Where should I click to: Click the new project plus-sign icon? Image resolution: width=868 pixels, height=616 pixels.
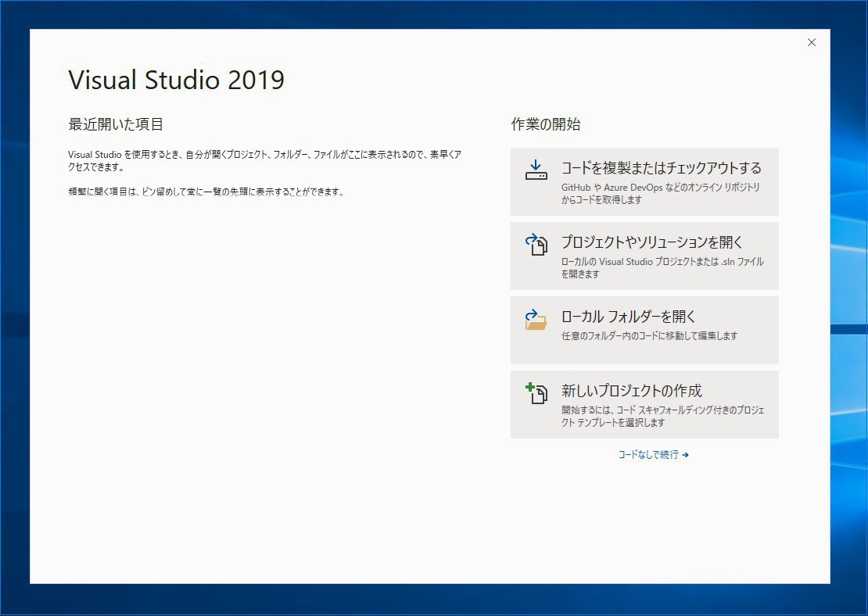pos(536,393)
